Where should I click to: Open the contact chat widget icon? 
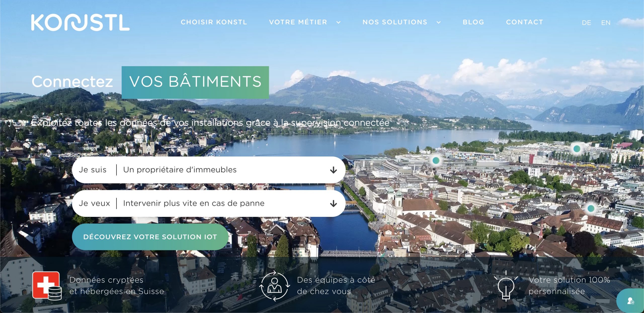click(631, 301)
